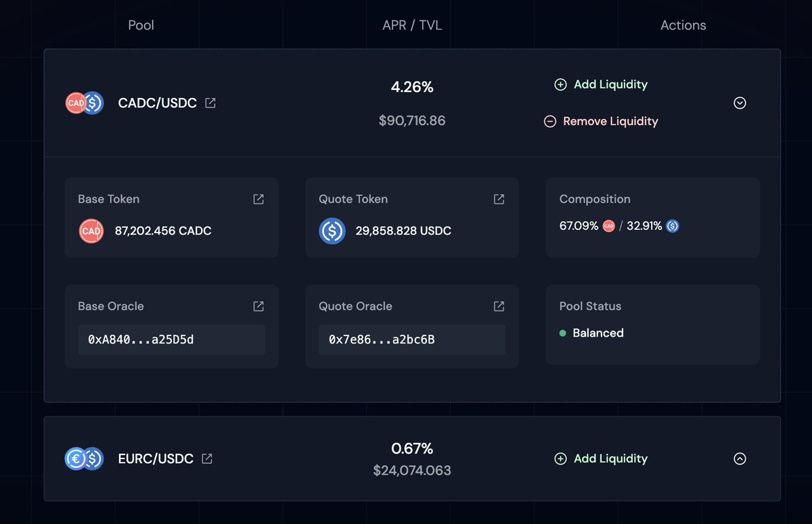This screenshot has width=812, height=524.
Task: Open Base Oracle external link icon
Action: (x=258, y=306)
